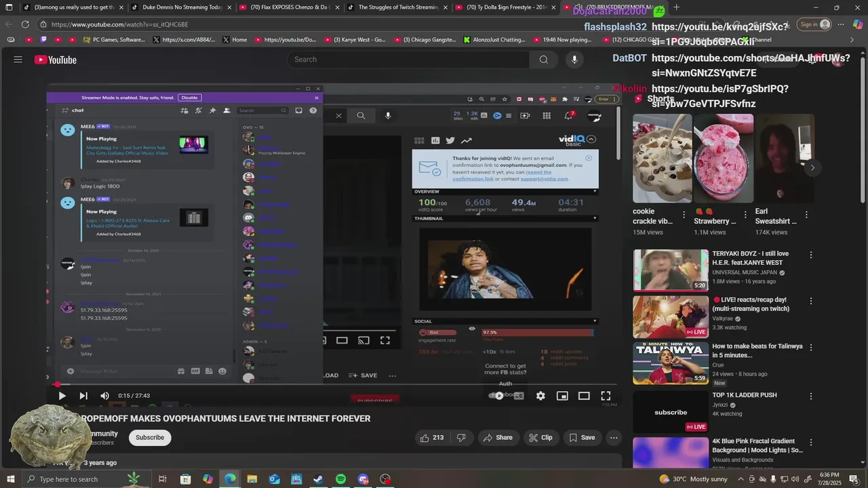Open the Share dialog
The height and width of the screenshot is (488, 868).
point(498,438)
